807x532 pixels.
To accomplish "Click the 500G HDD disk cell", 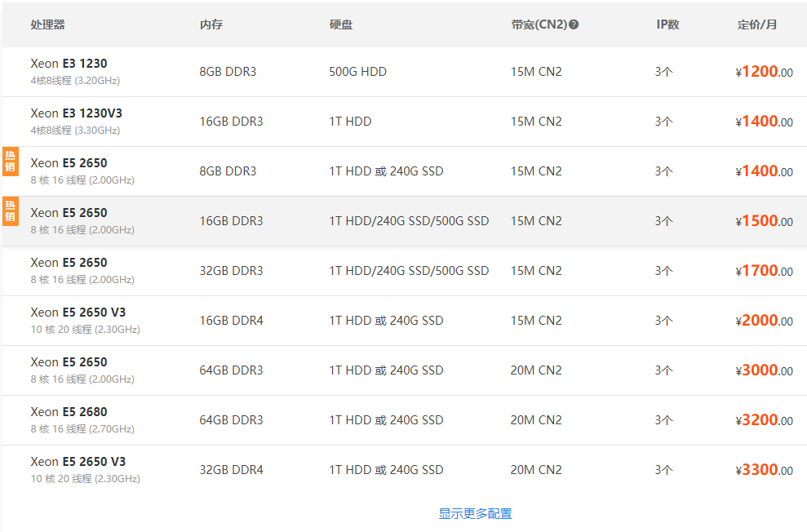I will (357, 72).
